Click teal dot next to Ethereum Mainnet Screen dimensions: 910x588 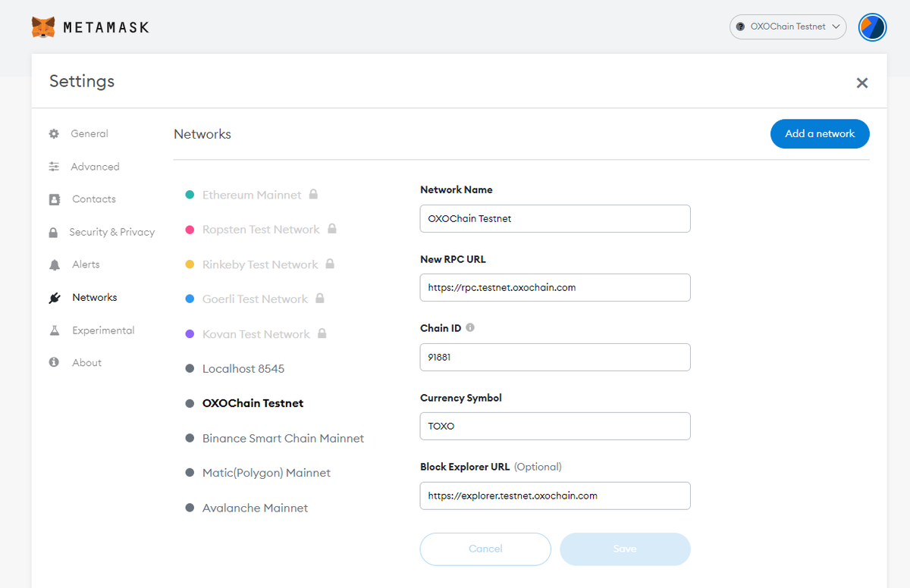click(190, 195)
